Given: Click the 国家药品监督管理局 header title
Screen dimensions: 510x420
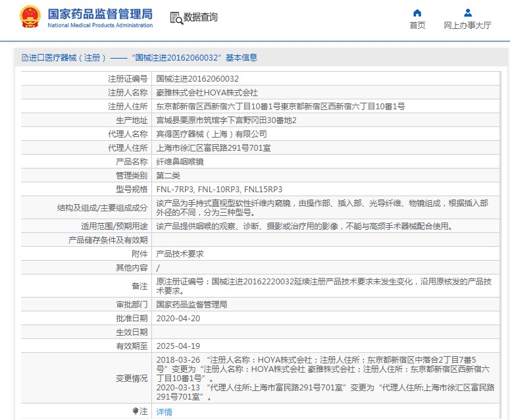Looking at the screenshot, I should coord(100,14).
